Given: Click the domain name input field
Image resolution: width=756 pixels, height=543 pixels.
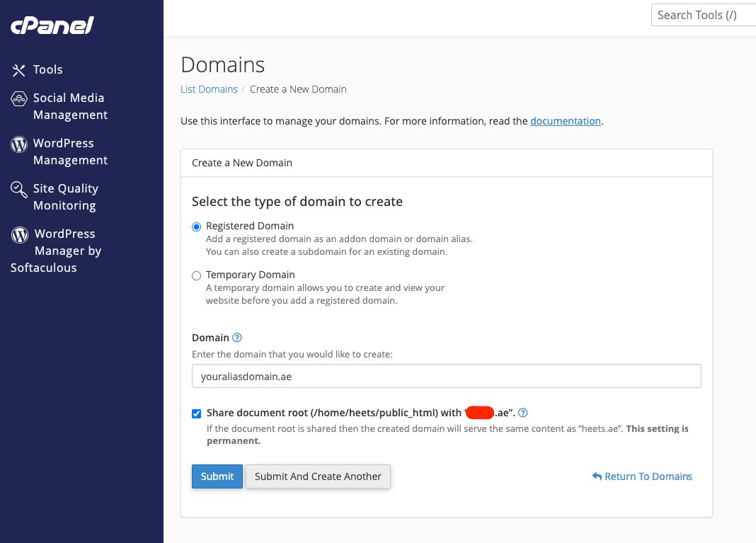Looking at the screenshot, I should (x=447, y=376).
